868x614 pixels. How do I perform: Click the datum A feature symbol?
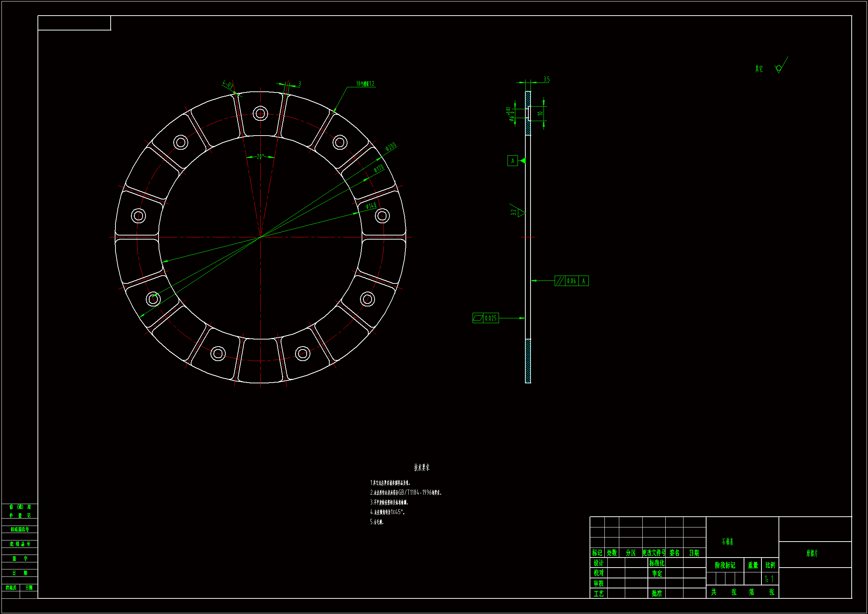coord(512,161)
